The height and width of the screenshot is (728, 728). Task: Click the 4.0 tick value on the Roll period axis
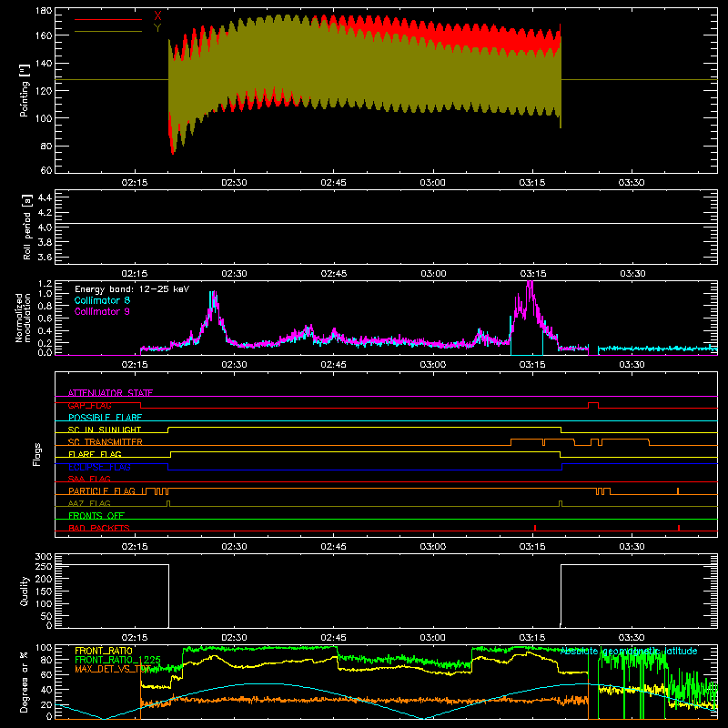point(45,227)
